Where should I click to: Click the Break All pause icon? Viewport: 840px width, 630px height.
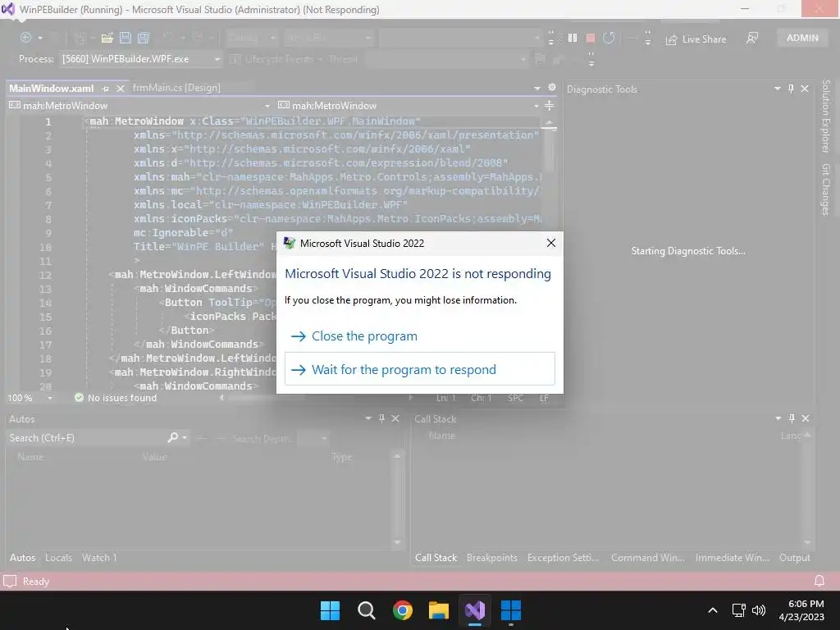coord(572,38)
